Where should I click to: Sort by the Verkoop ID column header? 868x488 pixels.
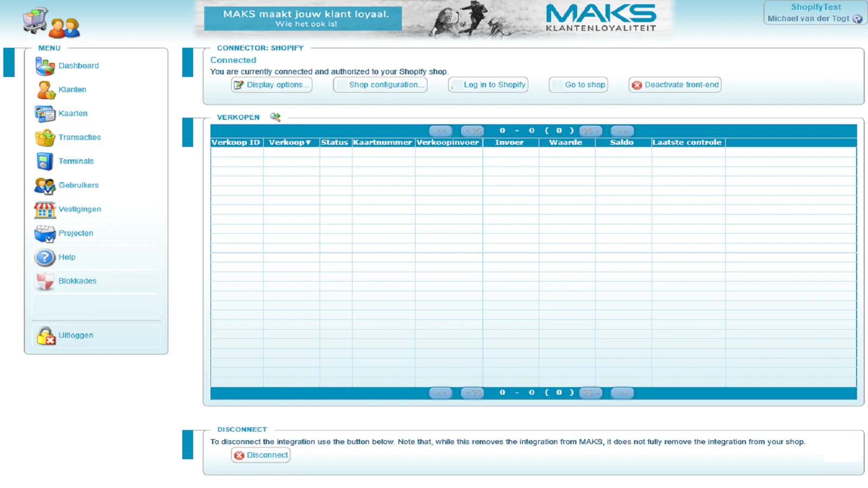(237, 143)
